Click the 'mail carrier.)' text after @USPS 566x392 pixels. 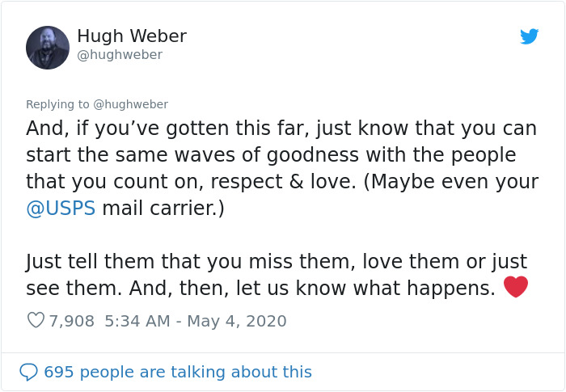pos(163,209)
